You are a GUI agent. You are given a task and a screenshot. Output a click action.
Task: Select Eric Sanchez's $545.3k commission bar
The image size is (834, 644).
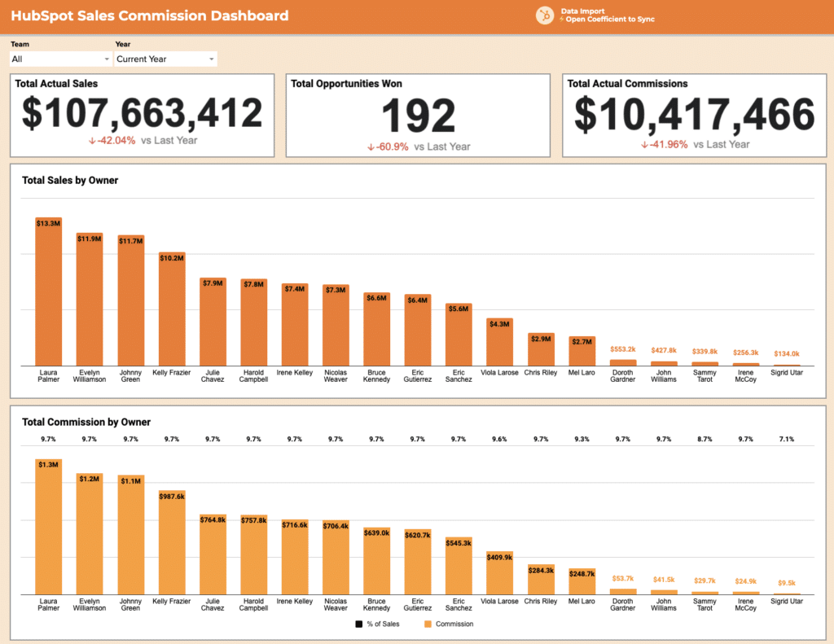pyautogui.click(x=459, y=566)
